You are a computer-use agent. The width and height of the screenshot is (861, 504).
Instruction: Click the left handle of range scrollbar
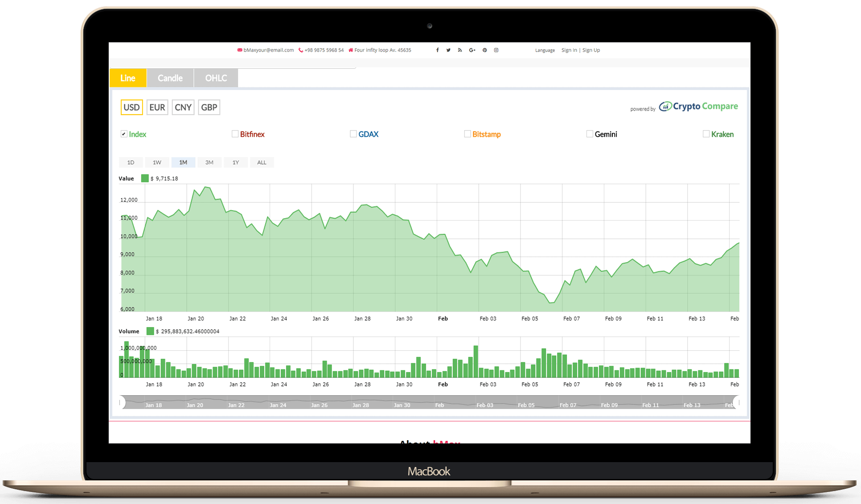point(122,402)
